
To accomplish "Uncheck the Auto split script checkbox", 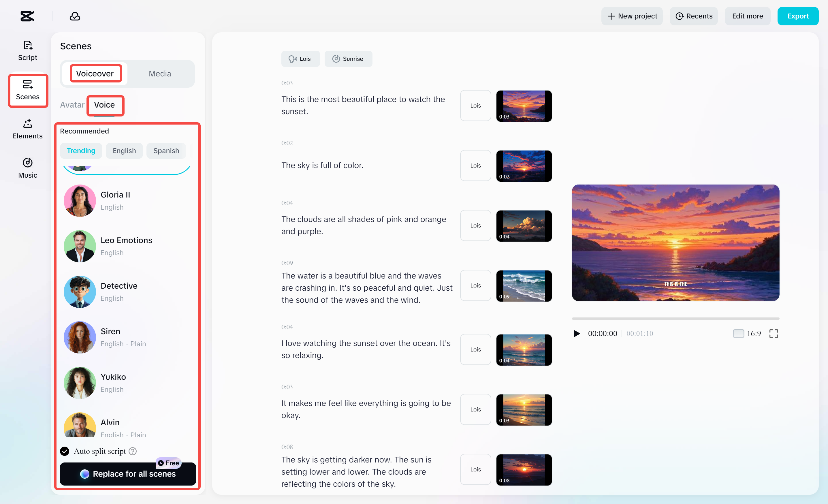I will (64, 451).
